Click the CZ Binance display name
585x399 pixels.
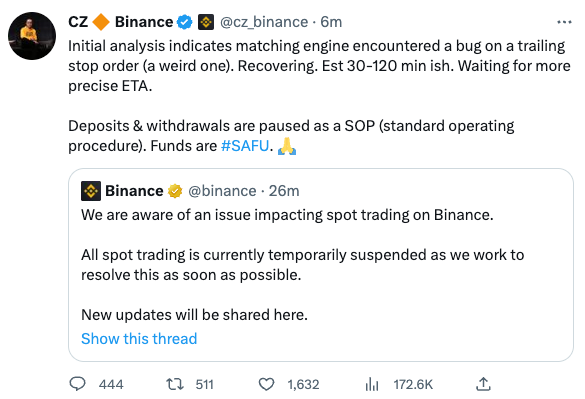coord(121,22)
